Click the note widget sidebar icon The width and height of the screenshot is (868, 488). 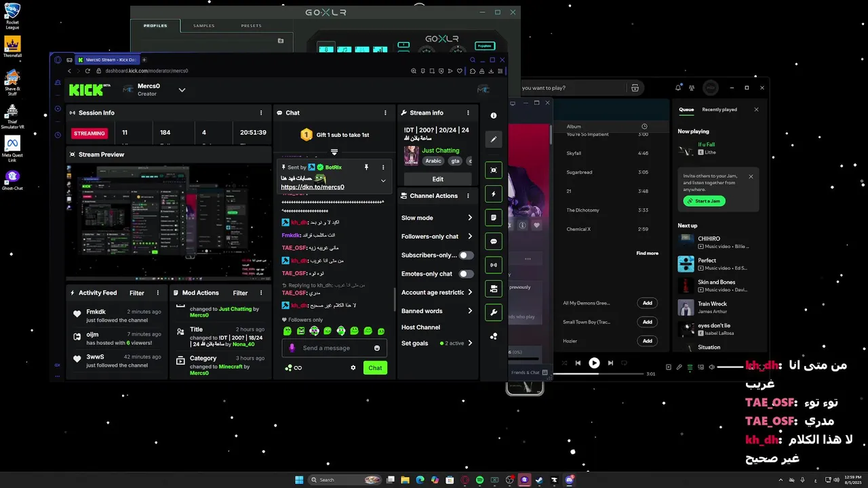(x=494, y=218)
